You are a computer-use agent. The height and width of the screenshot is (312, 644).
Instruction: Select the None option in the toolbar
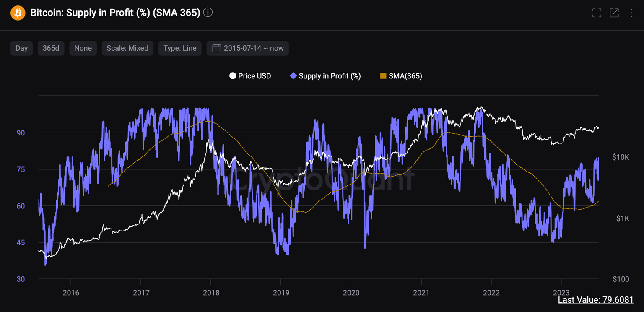(x=83, y=48)
